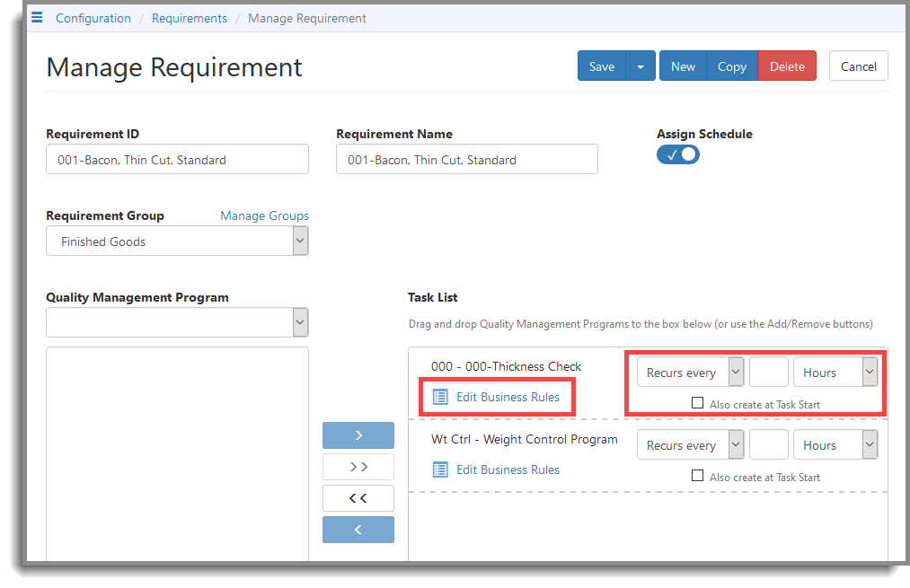Focus the Requirement Name field
910x588 pixels.
click(x=466, y=160)
